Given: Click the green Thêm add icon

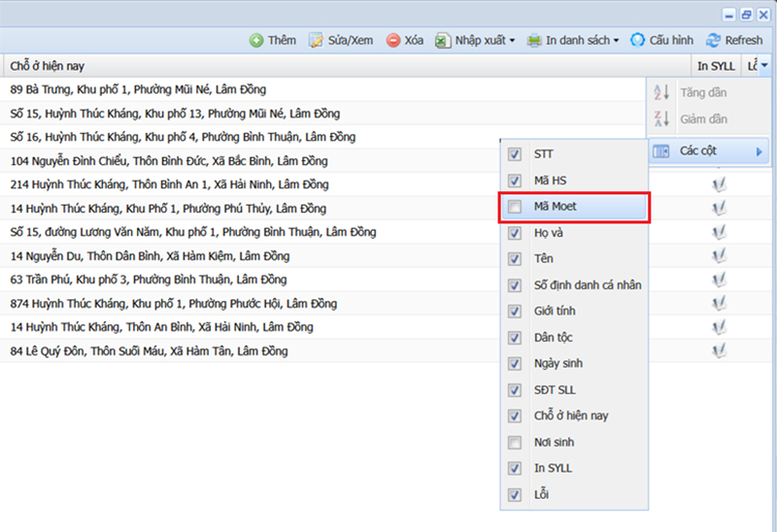Looking at the screenshot, I should point(256,41).
